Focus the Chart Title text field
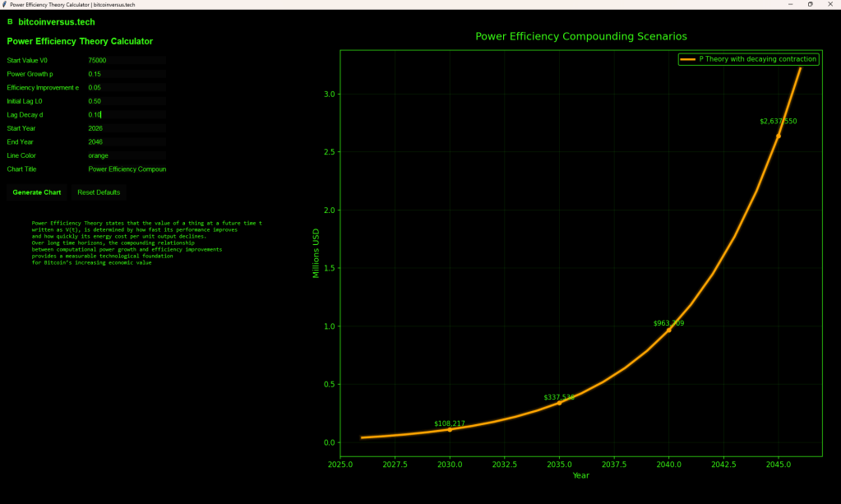 127,169
